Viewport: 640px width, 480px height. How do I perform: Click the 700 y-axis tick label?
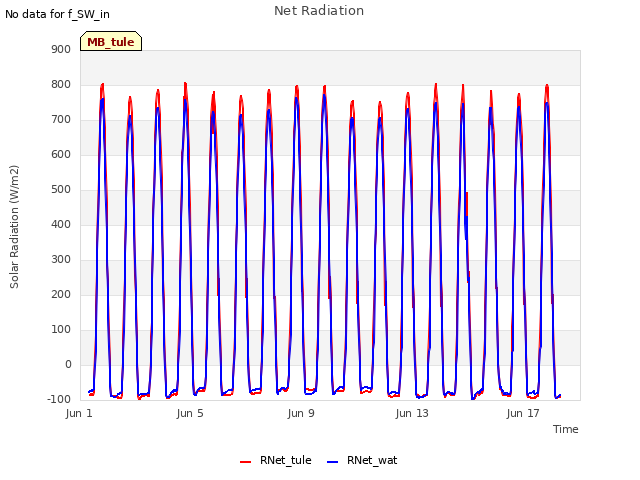coord(61,120)
